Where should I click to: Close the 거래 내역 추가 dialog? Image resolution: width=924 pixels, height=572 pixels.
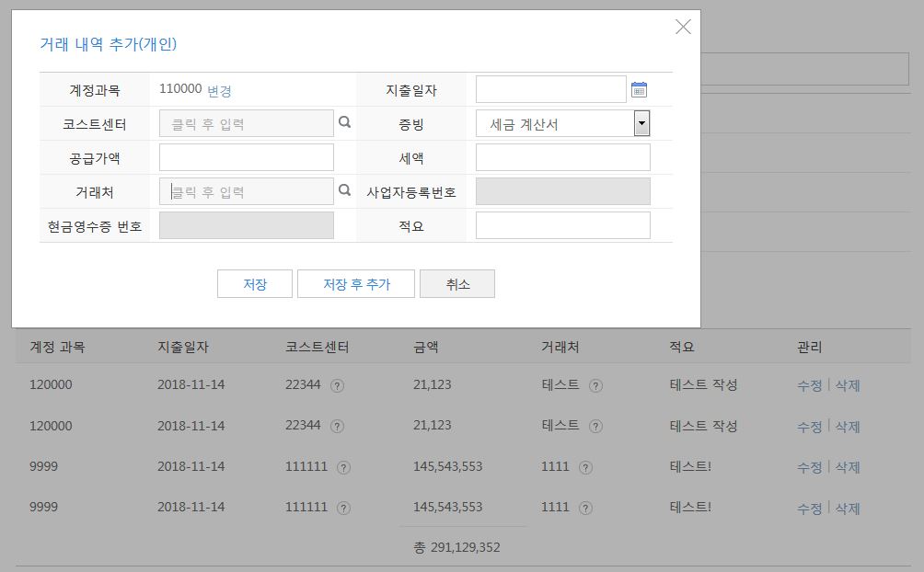(683, 27)
